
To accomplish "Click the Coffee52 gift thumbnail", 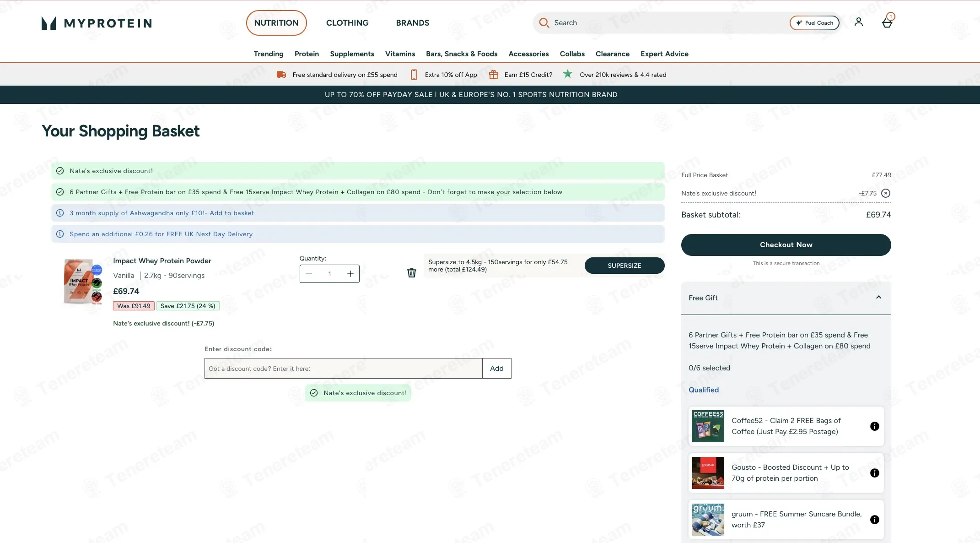I will click(708, 426).
